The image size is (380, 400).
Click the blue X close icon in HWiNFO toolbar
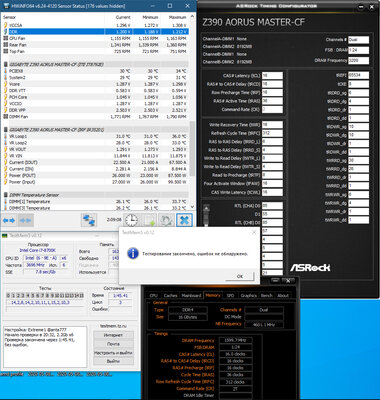coord(184,220)
